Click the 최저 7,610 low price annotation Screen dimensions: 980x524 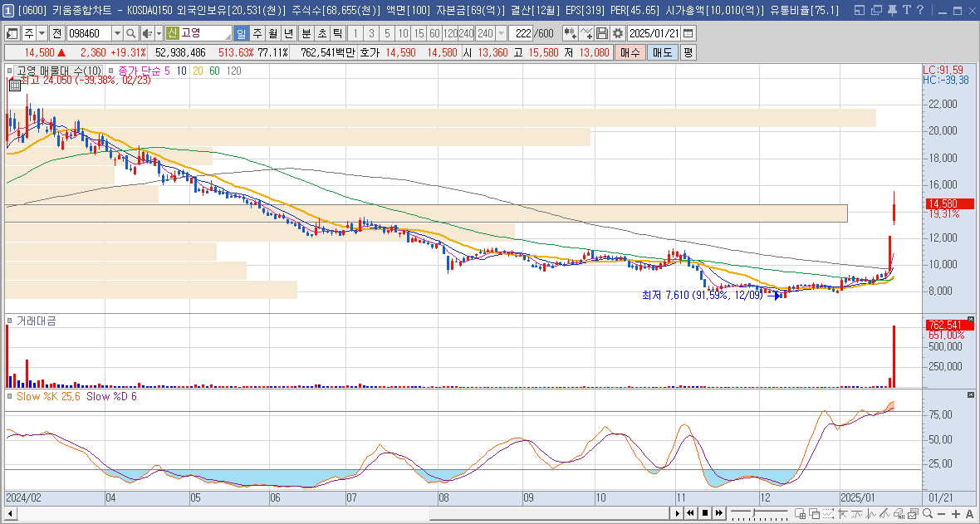tap(702, 295)
